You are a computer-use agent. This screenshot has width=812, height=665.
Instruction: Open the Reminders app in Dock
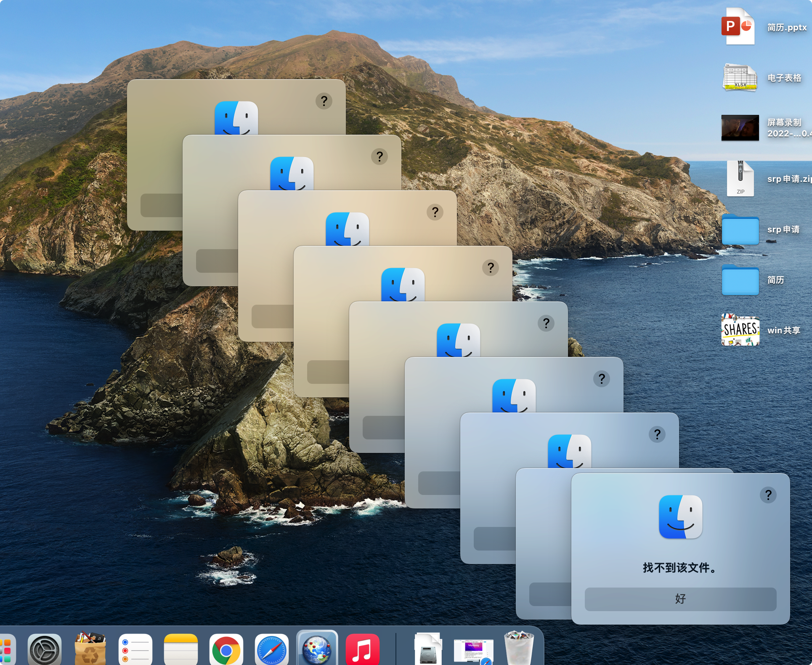click(135, 650)
